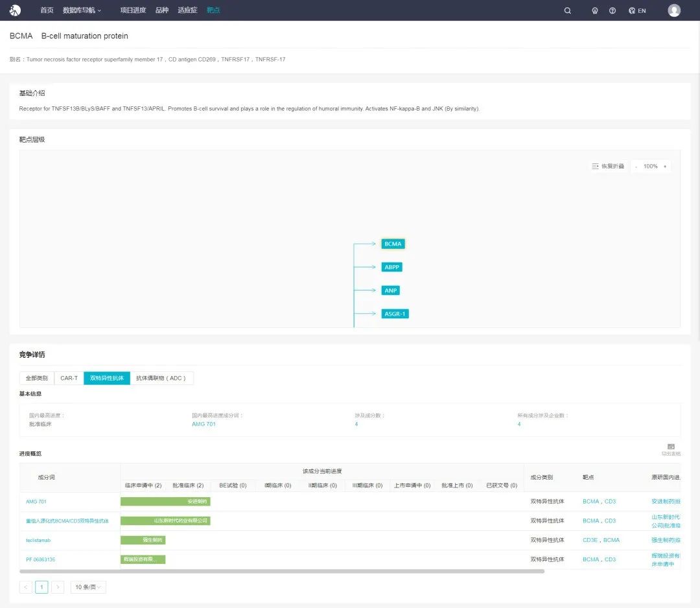Zoom in the target hierarchy chart
700x608 pixels.
664,167
